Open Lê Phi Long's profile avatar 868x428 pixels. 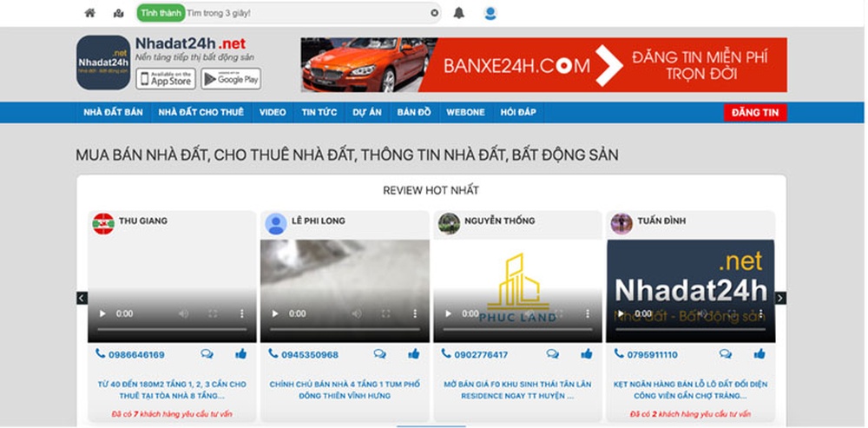276,224
